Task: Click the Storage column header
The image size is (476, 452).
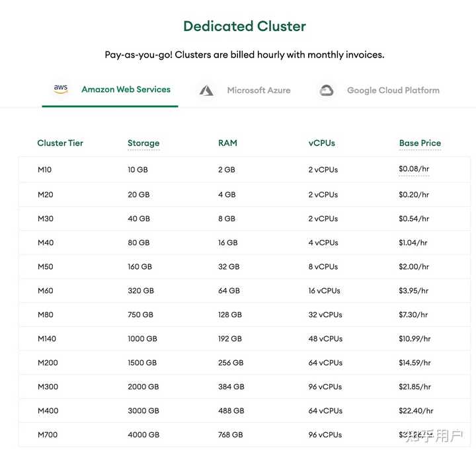Action: [143, 143]
